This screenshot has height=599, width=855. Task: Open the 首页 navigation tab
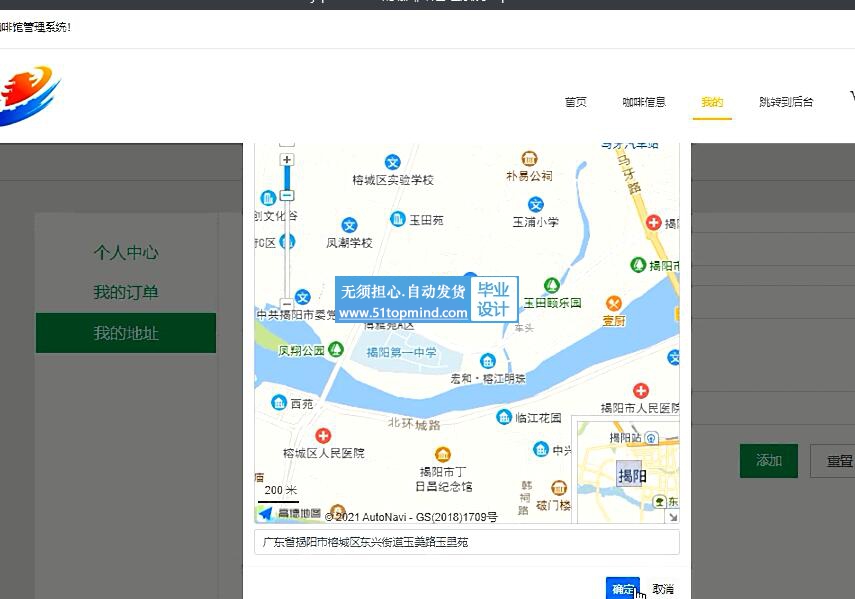tap(575, 102)
